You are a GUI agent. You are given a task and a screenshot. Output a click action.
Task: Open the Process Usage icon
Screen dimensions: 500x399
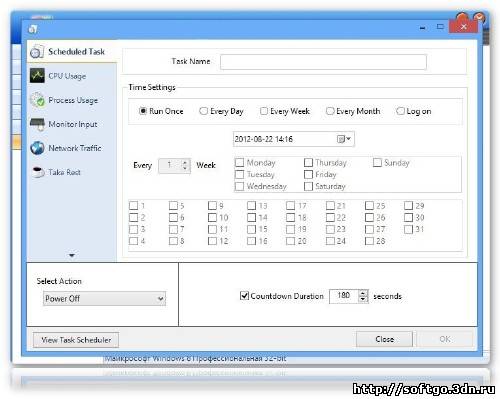click(x=37, y=100)
